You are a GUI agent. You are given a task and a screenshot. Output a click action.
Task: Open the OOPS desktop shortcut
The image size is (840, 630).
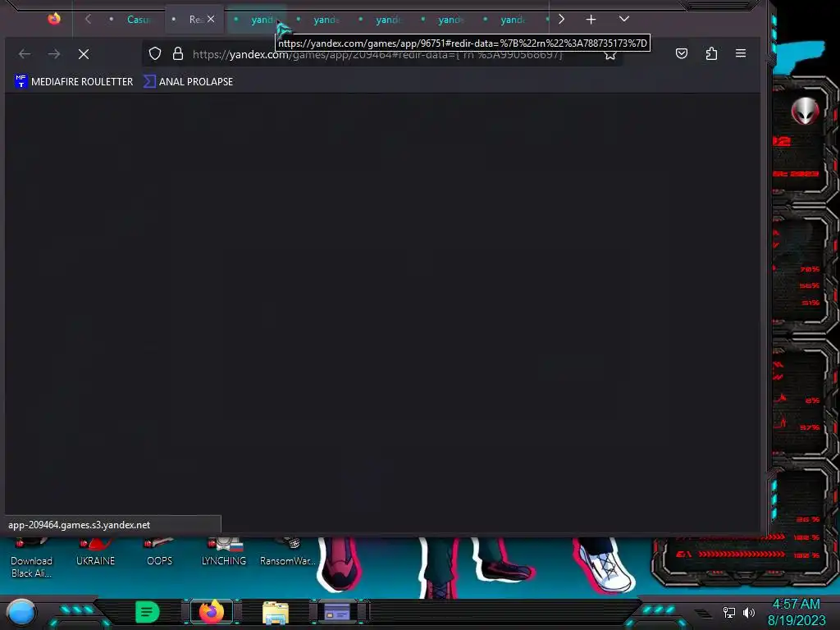[x=159, y=553]
